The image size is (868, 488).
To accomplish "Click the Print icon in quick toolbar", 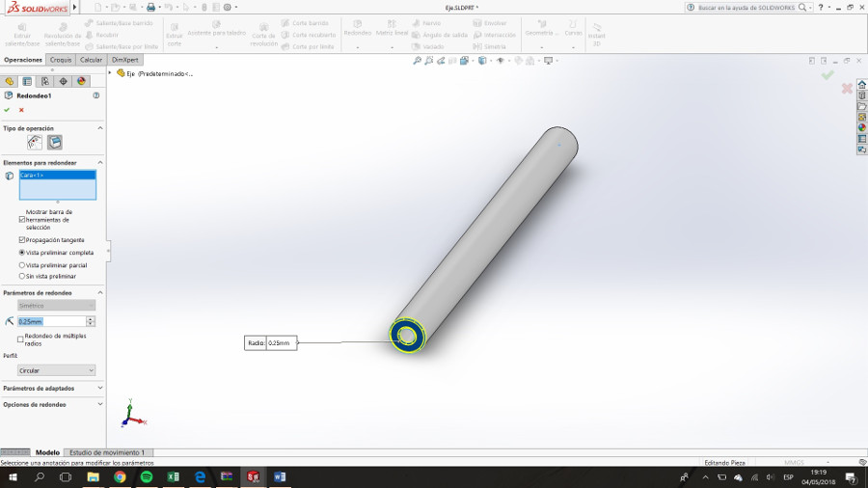I will 150,7.
